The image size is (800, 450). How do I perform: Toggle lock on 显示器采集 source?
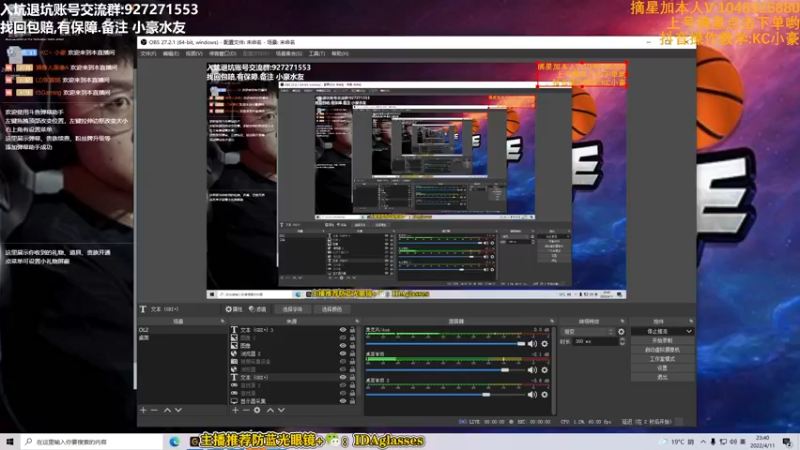pyautogui.click(x=352, y=401)
